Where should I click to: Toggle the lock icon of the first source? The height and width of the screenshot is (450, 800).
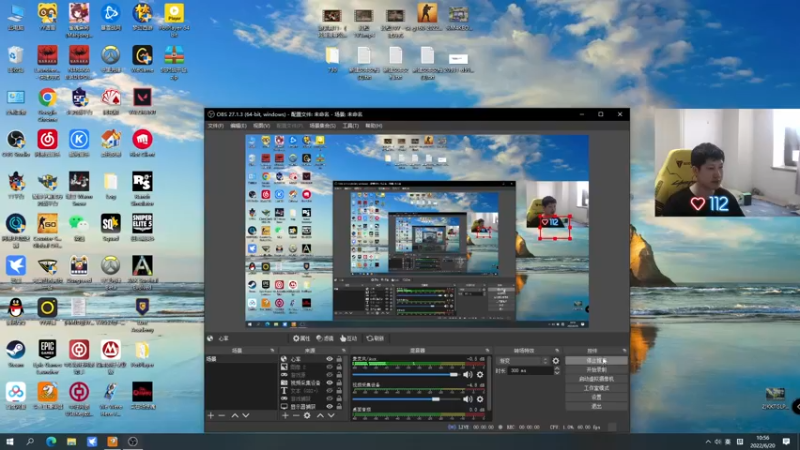pos(340,359)
